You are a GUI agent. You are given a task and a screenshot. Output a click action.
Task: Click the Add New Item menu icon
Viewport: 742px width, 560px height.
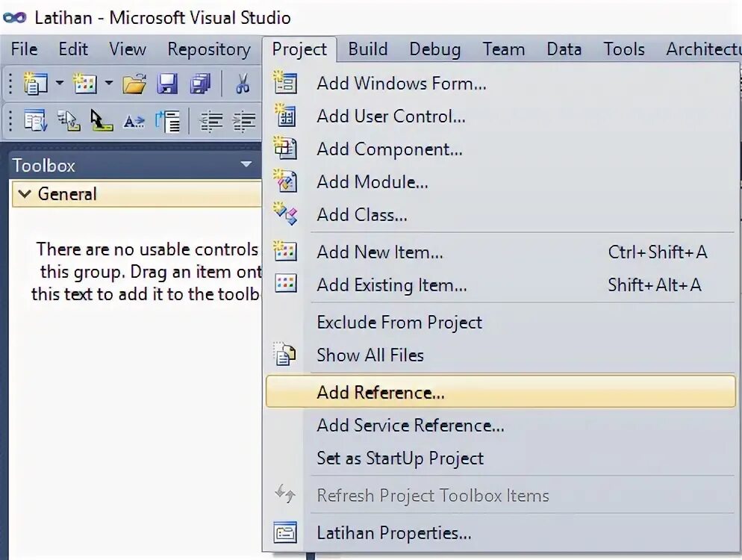click(285, 251)
